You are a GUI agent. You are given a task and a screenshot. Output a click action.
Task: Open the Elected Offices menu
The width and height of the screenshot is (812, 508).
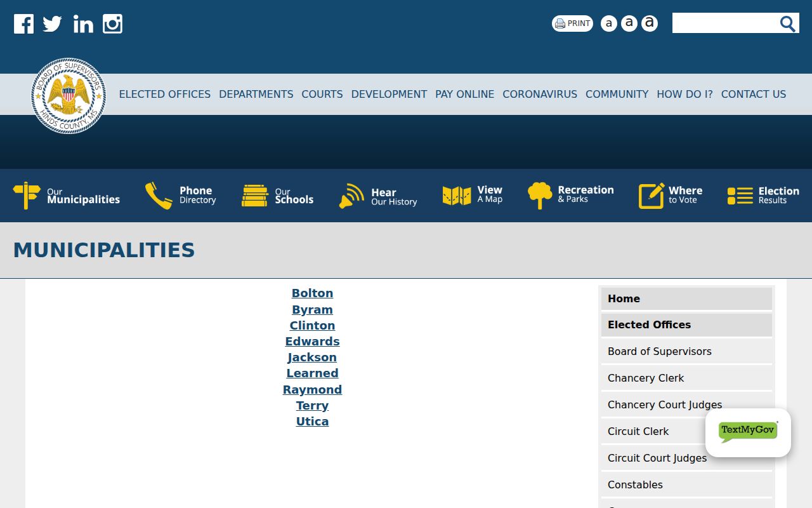[165, 94]
